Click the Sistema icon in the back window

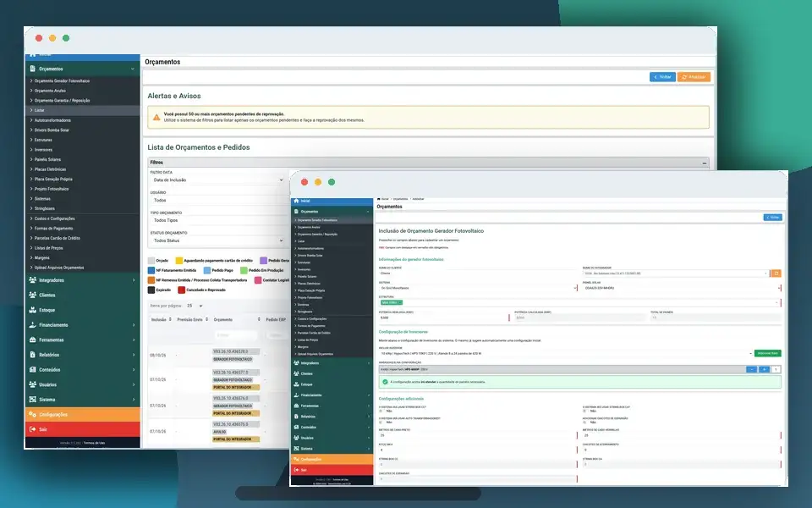33,399
